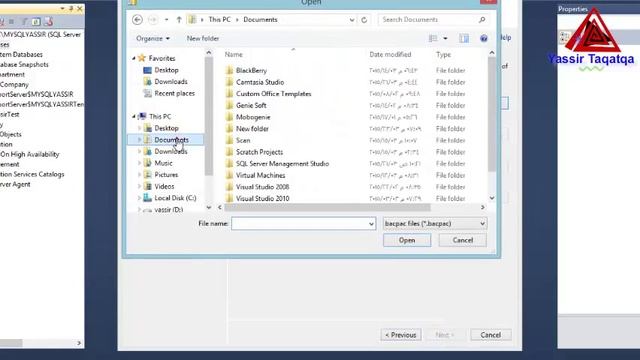Viewport: 640px width, 360px height.
Task: Open recent locations dropdown arrow
Action: 166,20
